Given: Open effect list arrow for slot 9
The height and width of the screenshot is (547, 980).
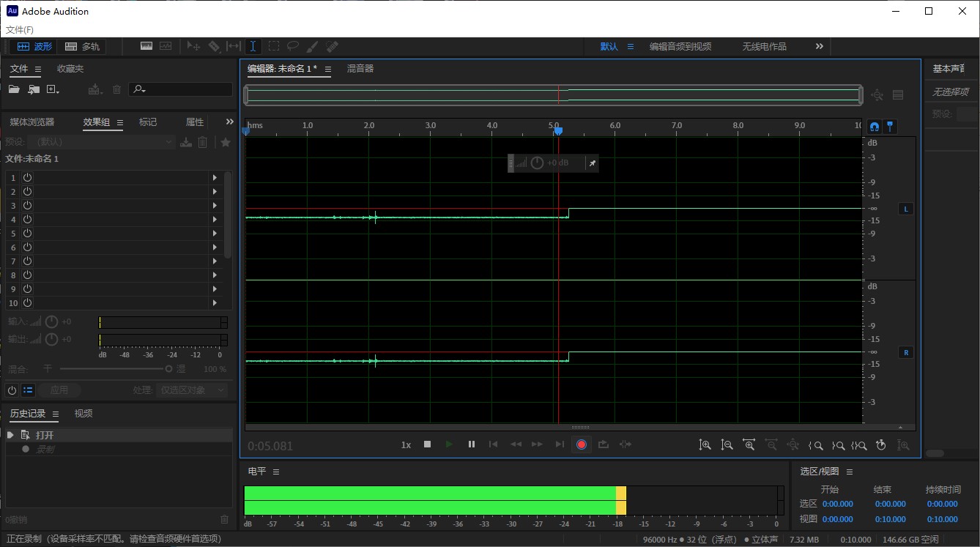Looking at the screenshot, I should (215, 289).
